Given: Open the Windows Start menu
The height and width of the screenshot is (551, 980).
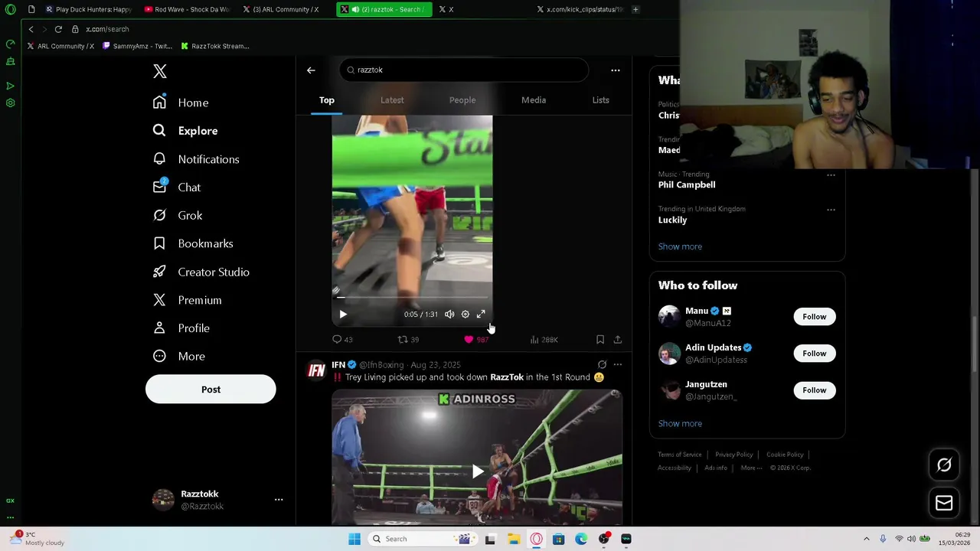Looking at the screenshot, I should 354,539.
